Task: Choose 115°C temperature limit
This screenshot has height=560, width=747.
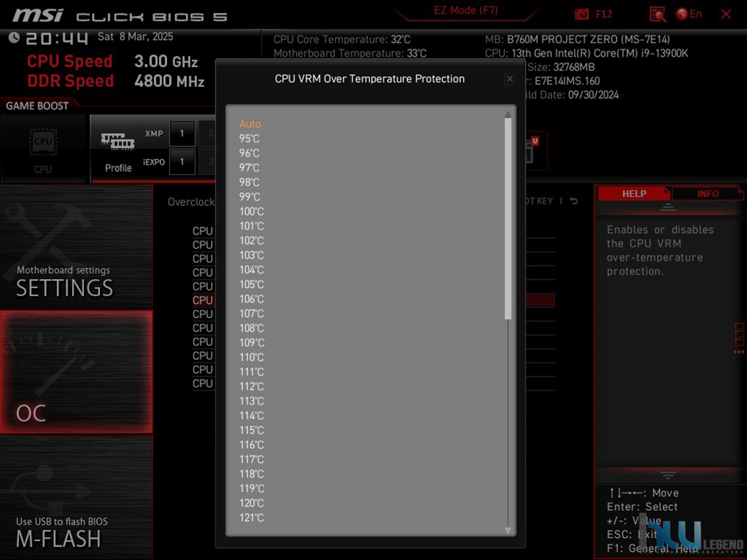Action: coord(251,430)
